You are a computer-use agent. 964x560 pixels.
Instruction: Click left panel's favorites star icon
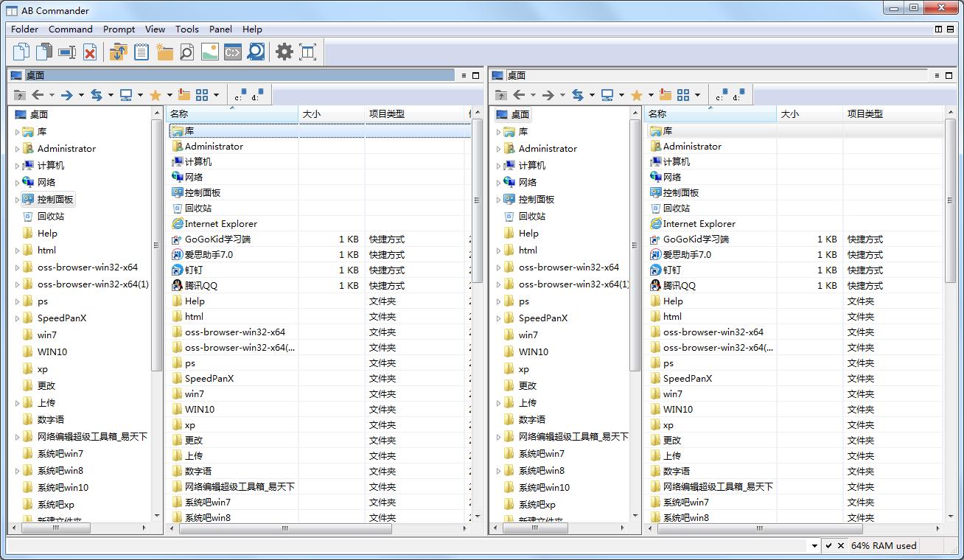(x=156, y=95)
